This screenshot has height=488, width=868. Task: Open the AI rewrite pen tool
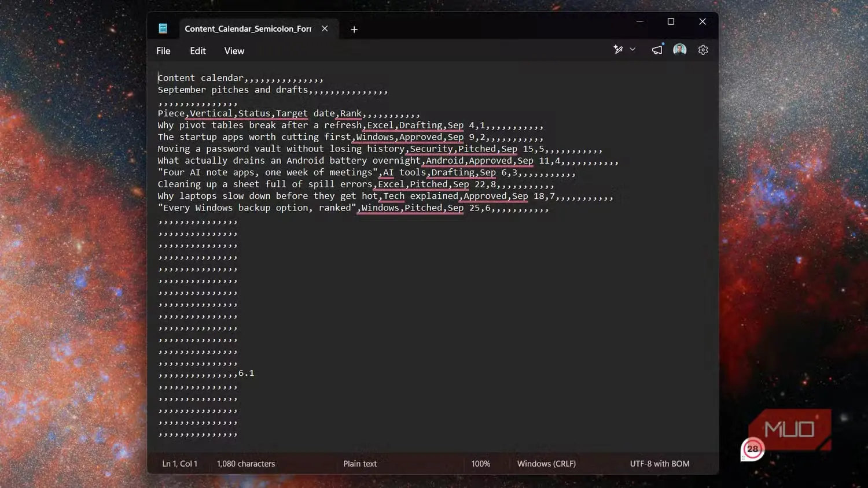click(618, 50)
